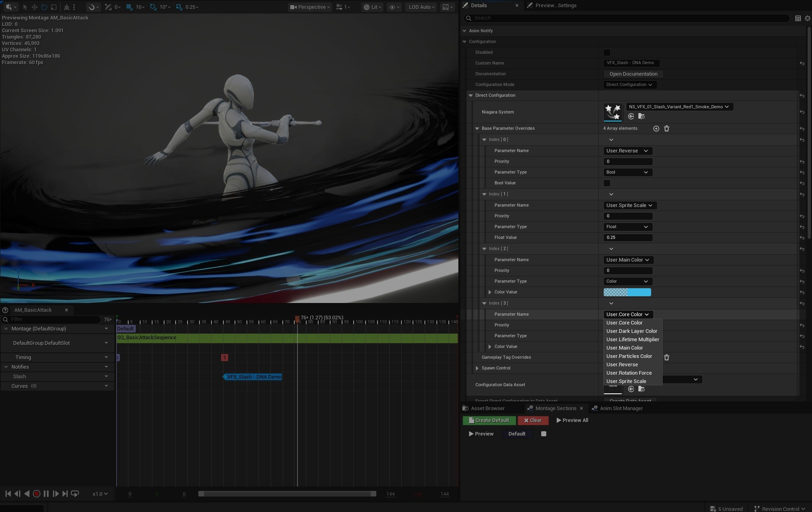This screenshot has height=512, width=812.
Task: Add element to Base Parameter Overrides array
Action: [x=656, y=129]
